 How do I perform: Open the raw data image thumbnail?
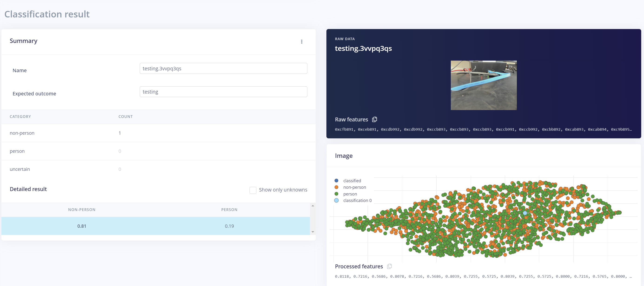pos(483,85)
